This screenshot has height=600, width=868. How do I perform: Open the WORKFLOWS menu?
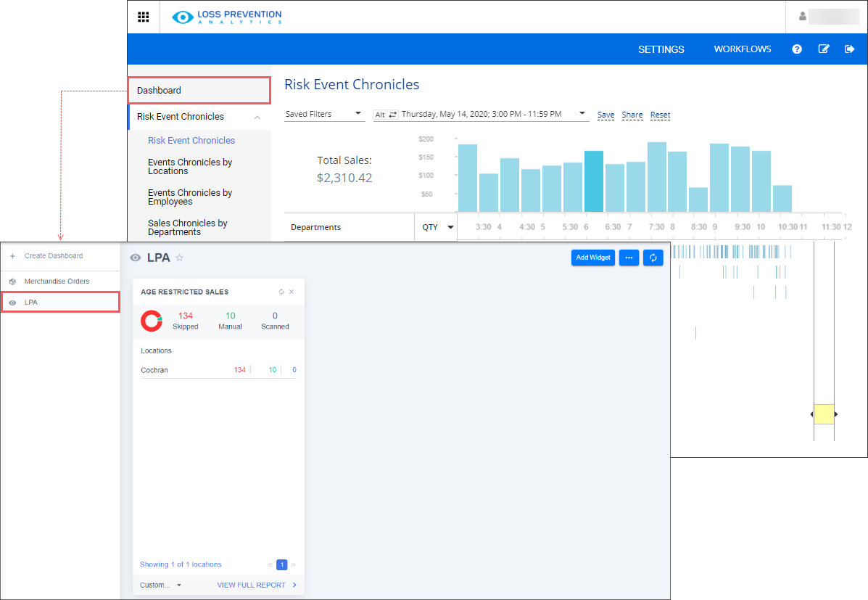743,49
